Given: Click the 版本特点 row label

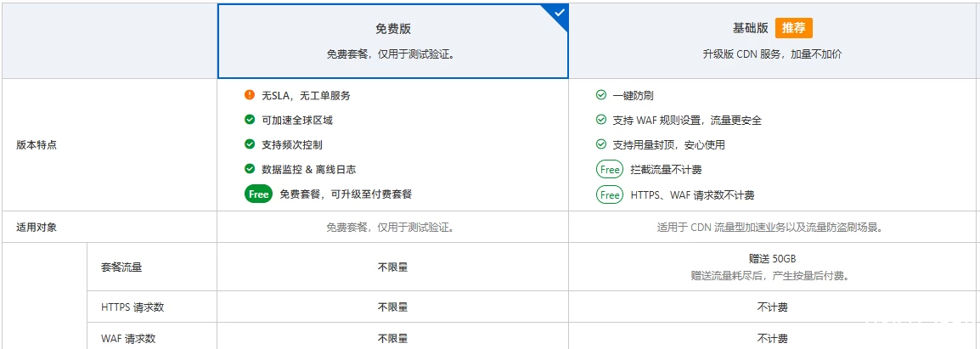Looking at the screenshot, I should pos(37,144).
